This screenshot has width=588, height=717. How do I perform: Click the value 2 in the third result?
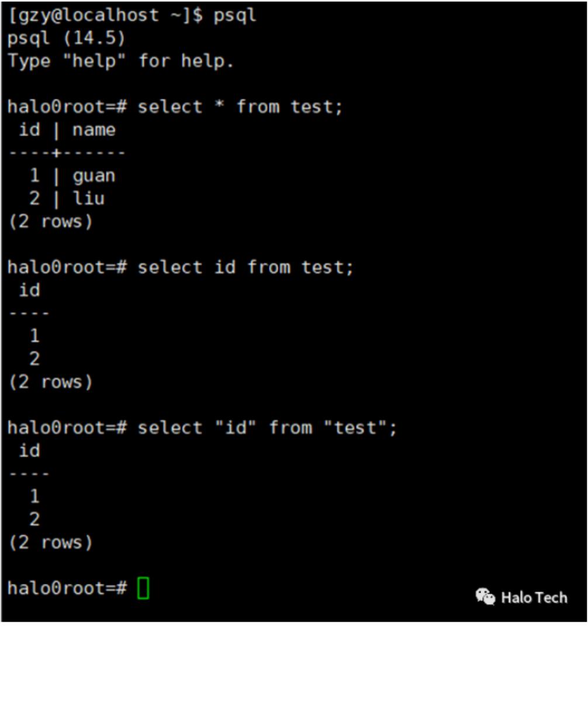(34, 519)
